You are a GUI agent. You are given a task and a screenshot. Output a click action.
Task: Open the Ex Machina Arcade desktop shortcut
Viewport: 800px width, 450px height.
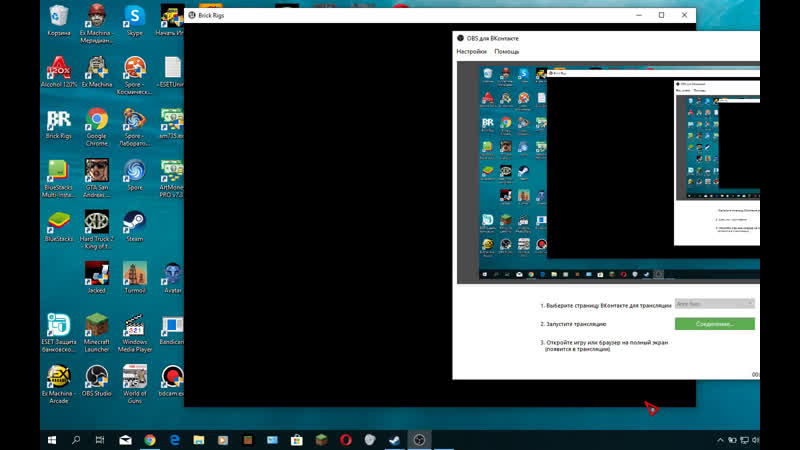click(x=59, y=384)
